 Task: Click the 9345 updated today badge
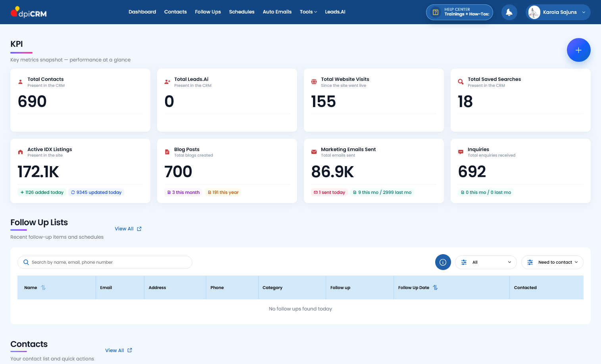(96, 192)
